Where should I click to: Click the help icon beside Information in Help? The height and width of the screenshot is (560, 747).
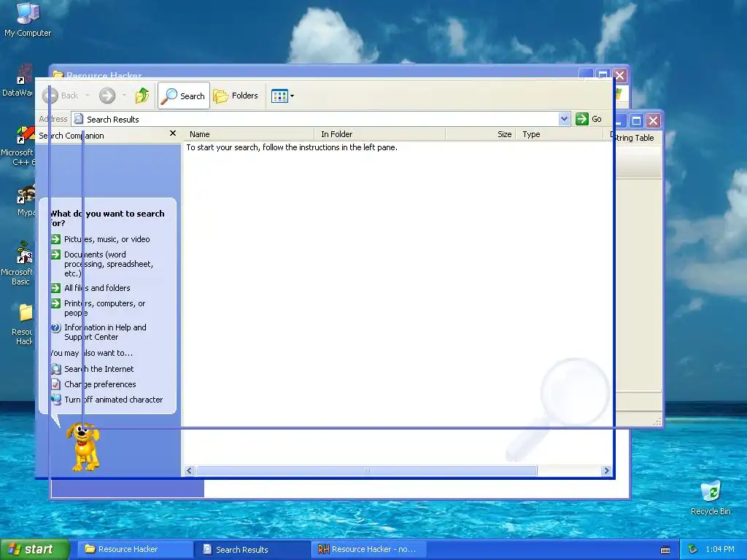pos(55,327)
